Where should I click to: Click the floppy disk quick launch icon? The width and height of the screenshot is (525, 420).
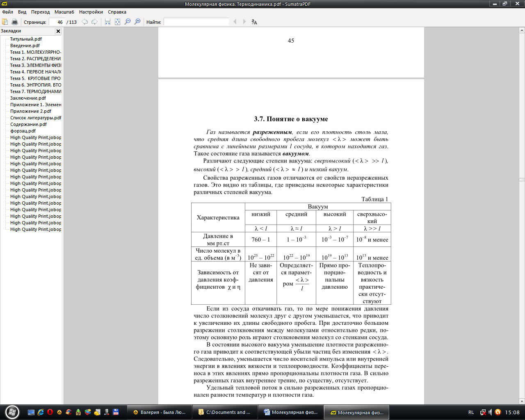(116, 412)
